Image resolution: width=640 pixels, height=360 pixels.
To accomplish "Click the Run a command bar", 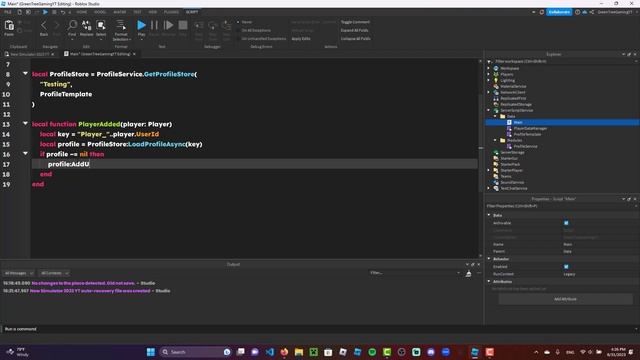I will click(320, 329).
